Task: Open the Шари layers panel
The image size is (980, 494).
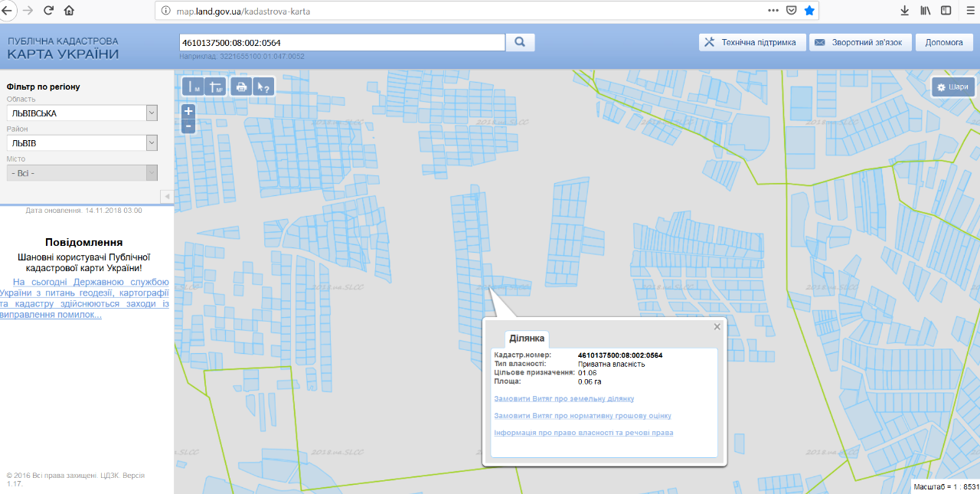Action: coord(953,87)
